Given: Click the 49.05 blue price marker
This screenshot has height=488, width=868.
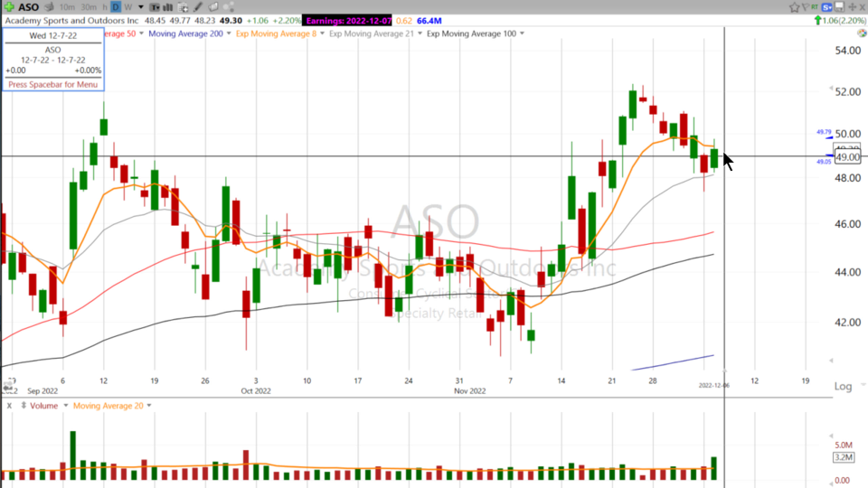Looking at the screenshot, I should [824, 162].
